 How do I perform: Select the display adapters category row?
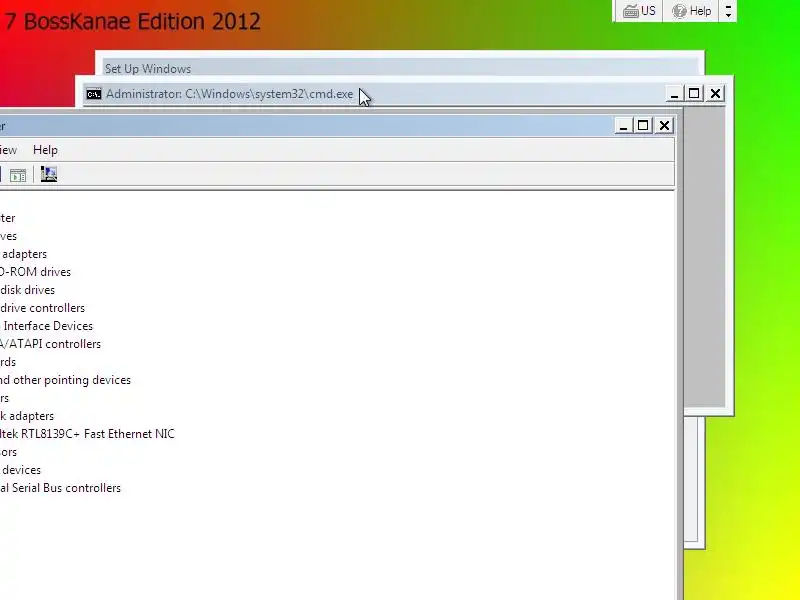[x=23, y=254]
